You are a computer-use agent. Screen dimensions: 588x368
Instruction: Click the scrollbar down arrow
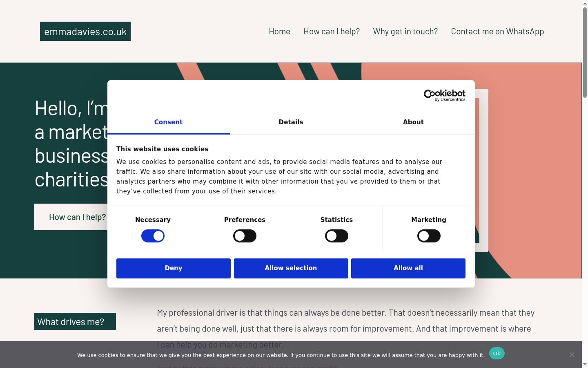pyautogui.click(x=585, y=364)
